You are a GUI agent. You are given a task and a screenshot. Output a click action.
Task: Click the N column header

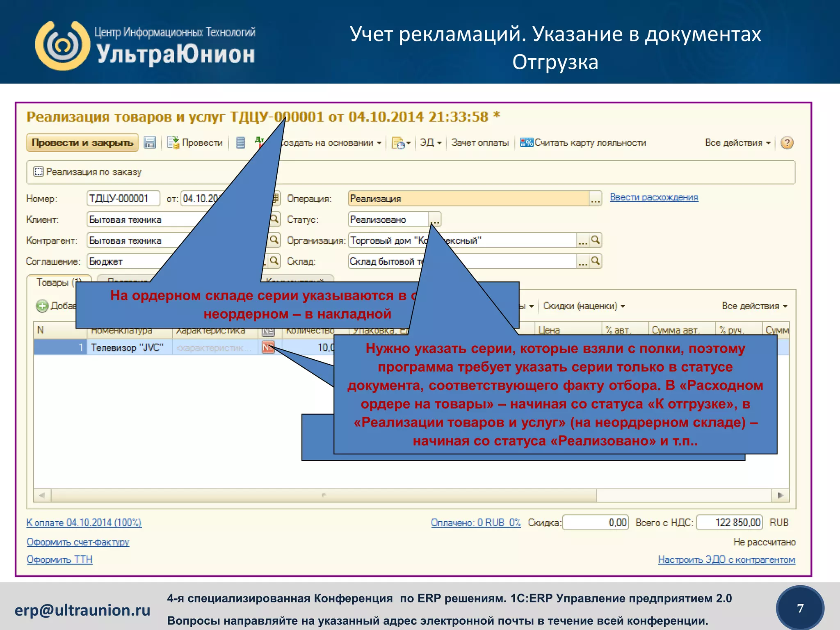(x=60, y=330)
